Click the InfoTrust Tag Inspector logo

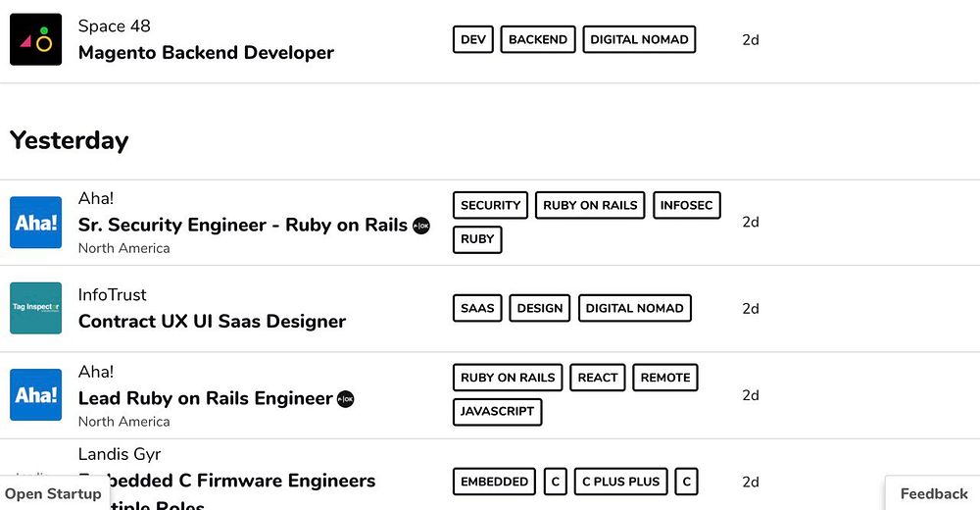(35, 308)
